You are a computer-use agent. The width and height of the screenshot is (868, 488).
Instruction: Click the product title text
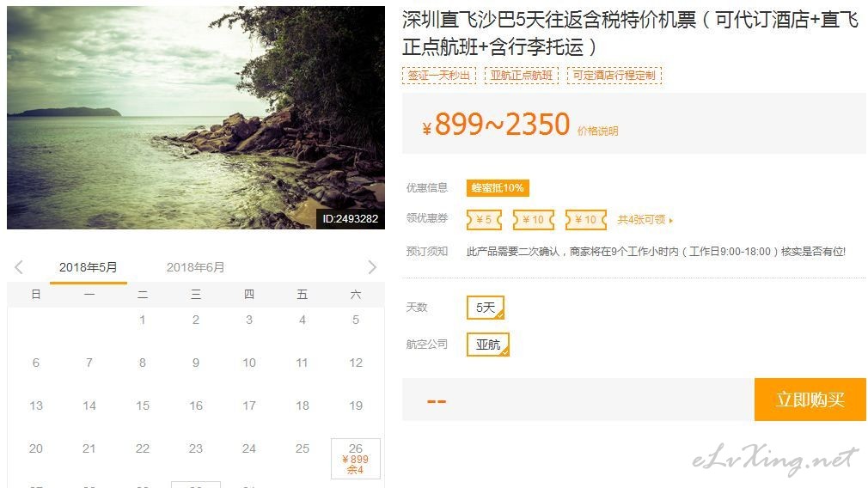pyautogui.click(x=630, y=34)
